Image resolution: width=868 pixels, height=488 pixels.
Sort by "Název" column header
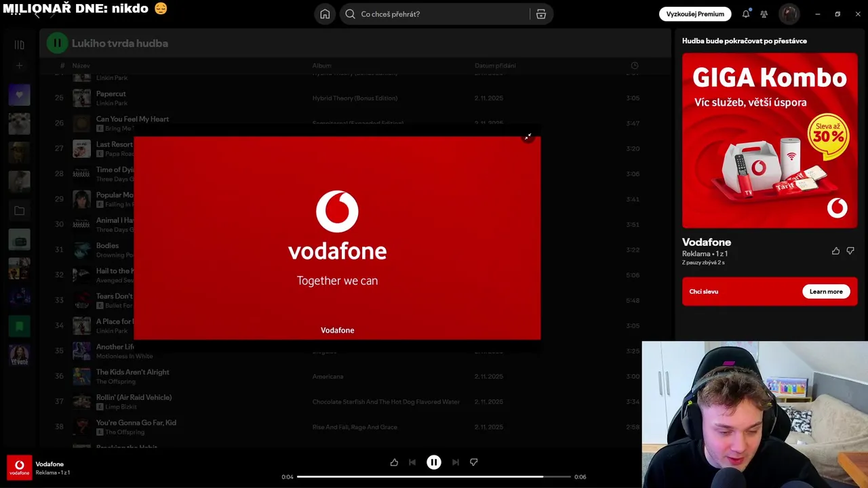[x=81, y=66]
